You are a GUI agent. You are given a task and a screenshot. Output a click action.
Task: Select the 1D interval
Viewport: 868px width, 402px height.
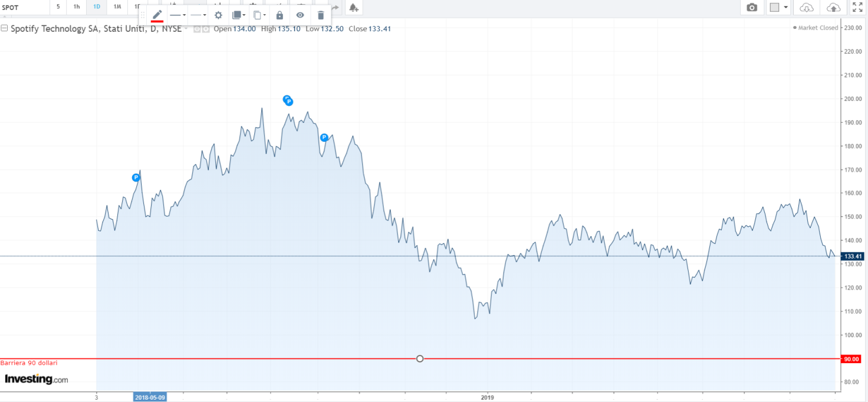97,6
